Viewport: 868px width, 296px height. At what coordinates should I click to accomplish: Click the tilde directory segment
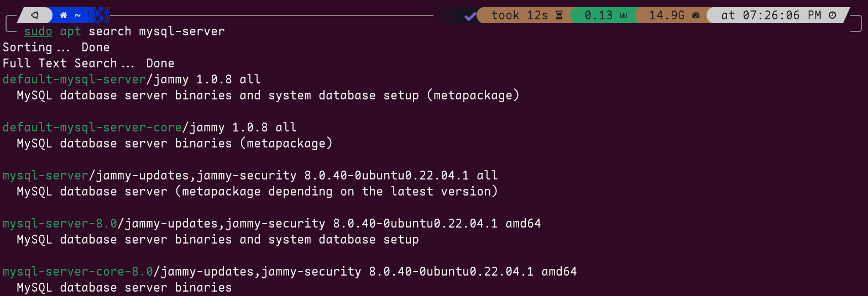pyautogui.click(x=78, y=15)
